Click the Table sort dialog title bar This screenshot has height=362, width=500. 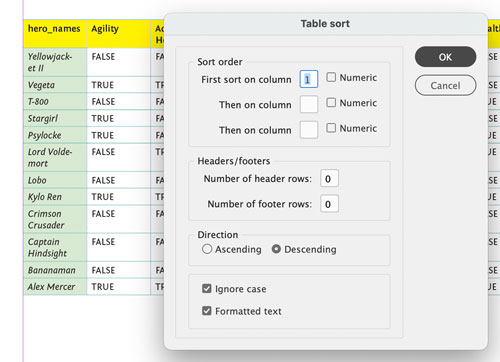(325, 24)
